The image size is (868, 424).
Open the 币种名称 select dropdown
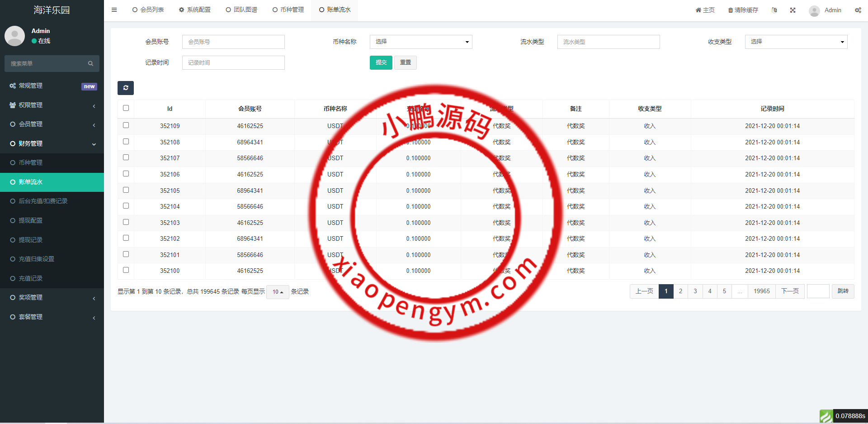[x=420, y=42]
